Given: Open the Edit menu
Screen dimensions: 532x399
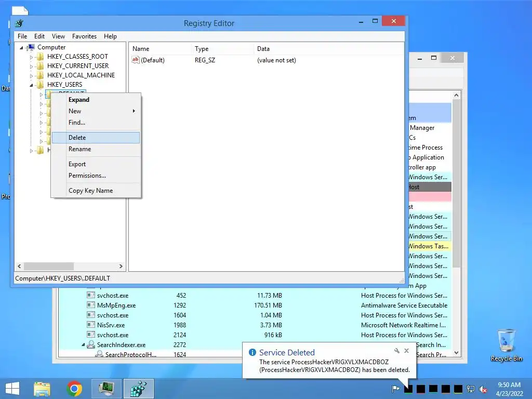Looking at the screenshot, I should pyautogui.click(x=39, y=36).
